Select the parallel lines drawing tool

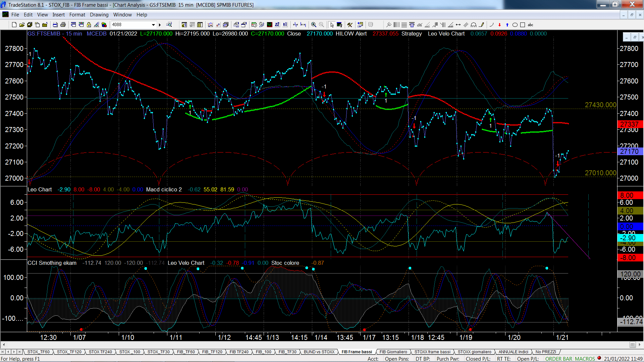[x=466, y=24]
